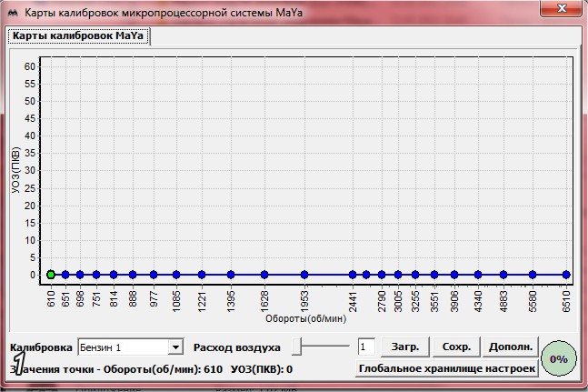Click the data point at 888 rpm

point(133,274)
